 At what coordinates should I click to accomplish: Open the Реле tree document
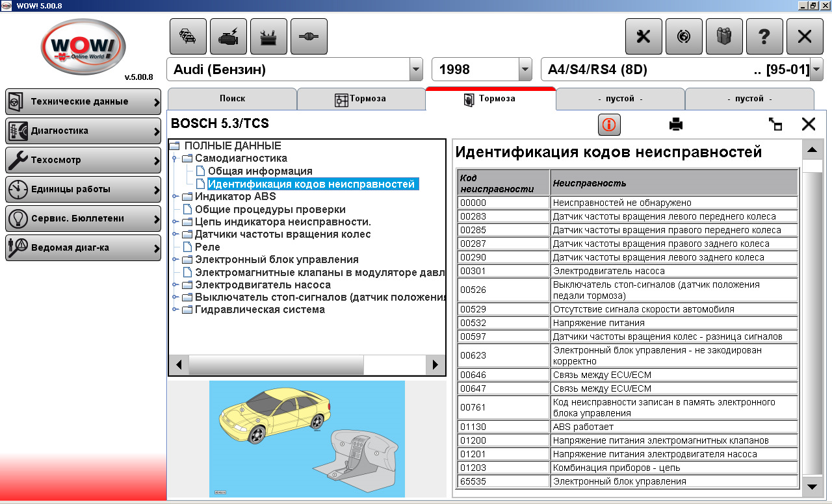(x=207, y=247)
